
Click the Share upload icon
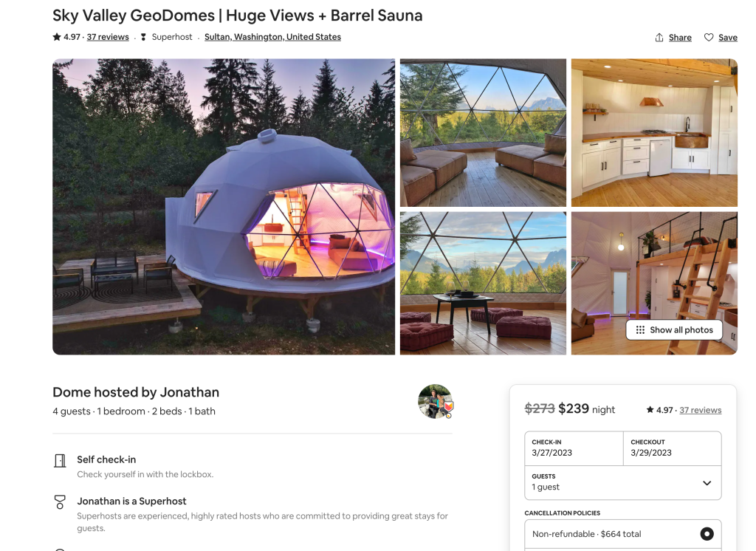[x=659, y=37]
